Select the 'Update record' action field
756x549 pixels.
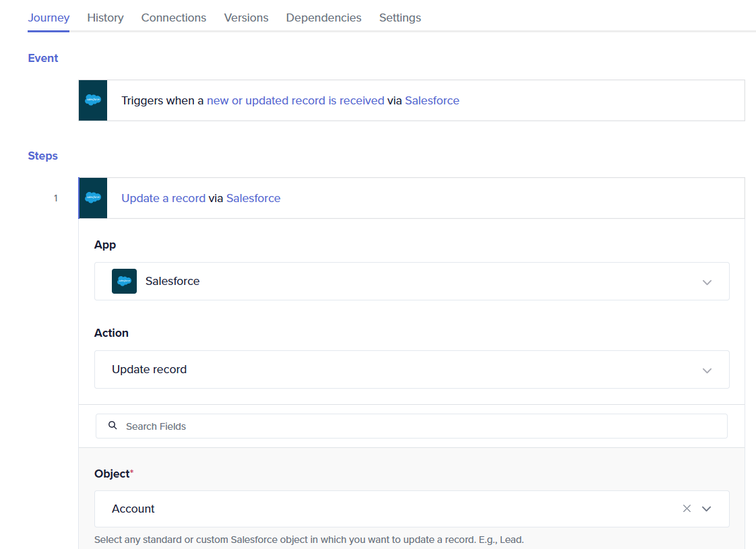pyautogui.click(x=412, y=370)
